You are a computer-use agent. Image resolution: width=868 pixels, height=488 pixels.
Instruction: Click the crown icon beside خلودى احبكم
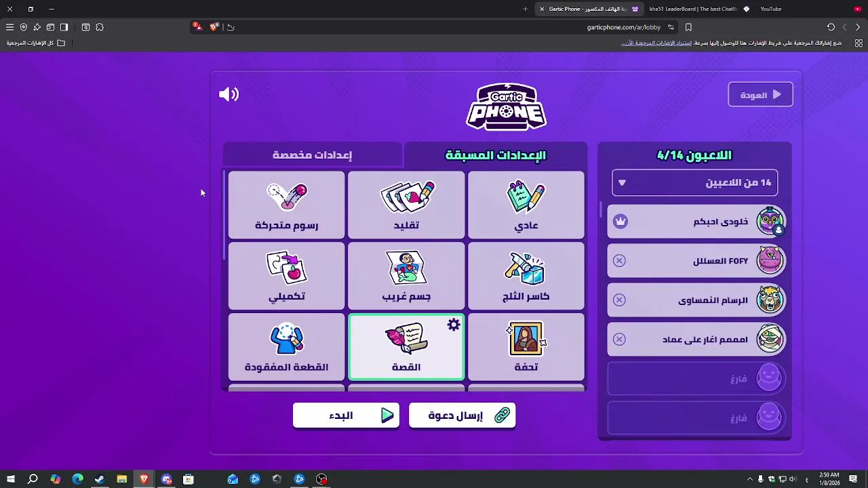(620, 222)
